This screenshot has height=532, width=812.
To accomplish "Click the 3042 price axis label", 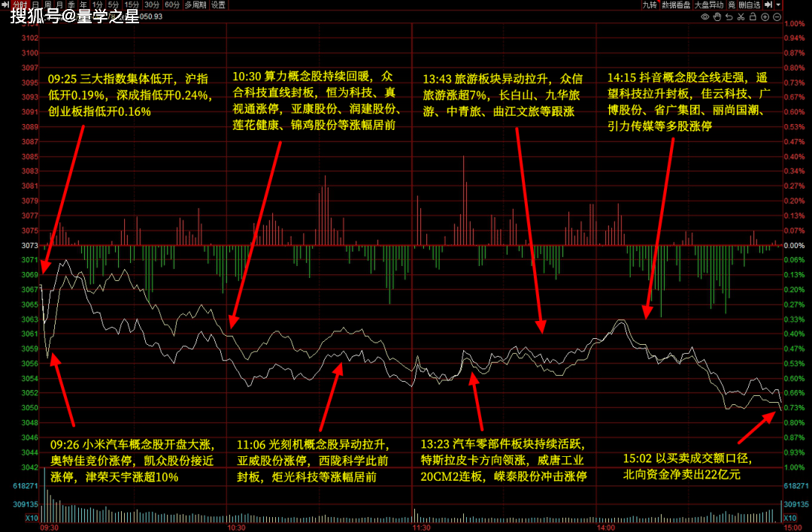I will tap(29, 467).
